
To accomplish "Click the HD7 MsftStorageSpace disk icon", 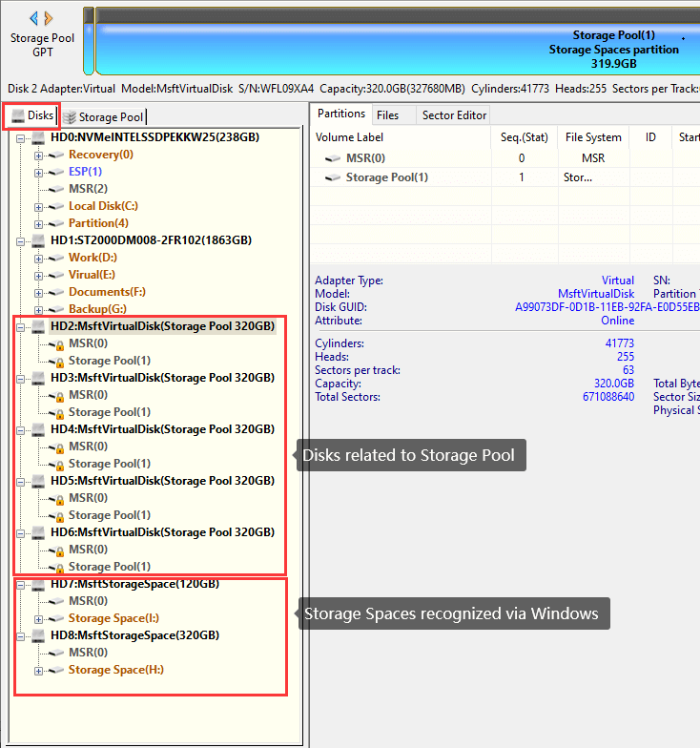I will coord(39,584).
